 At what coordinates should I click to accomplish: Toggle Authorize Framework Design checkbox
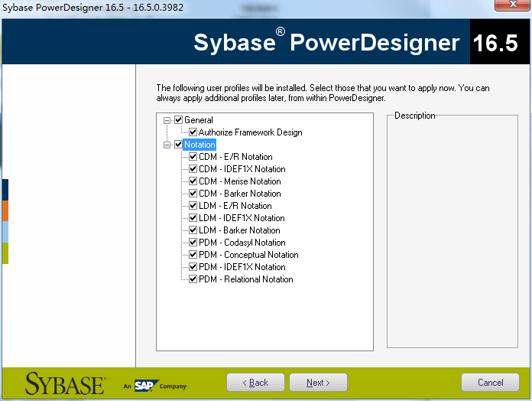pos(193,132)
